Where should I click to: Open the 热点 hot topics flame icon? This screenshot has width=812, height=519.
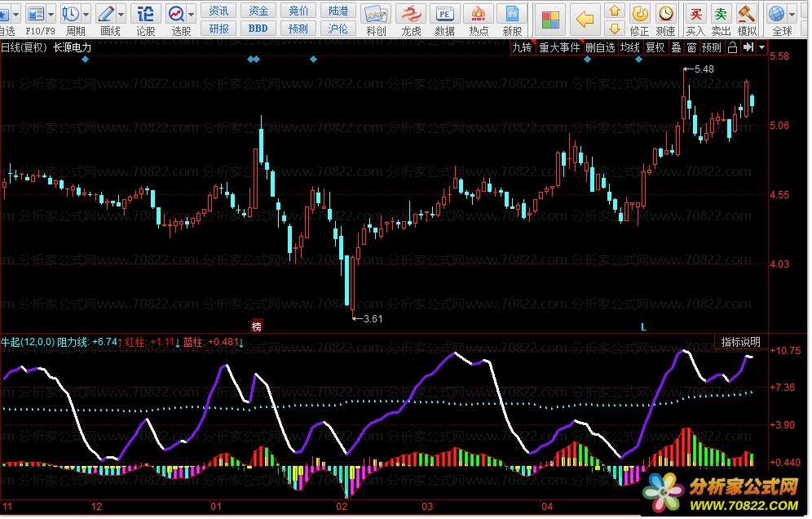pos(479,14)
